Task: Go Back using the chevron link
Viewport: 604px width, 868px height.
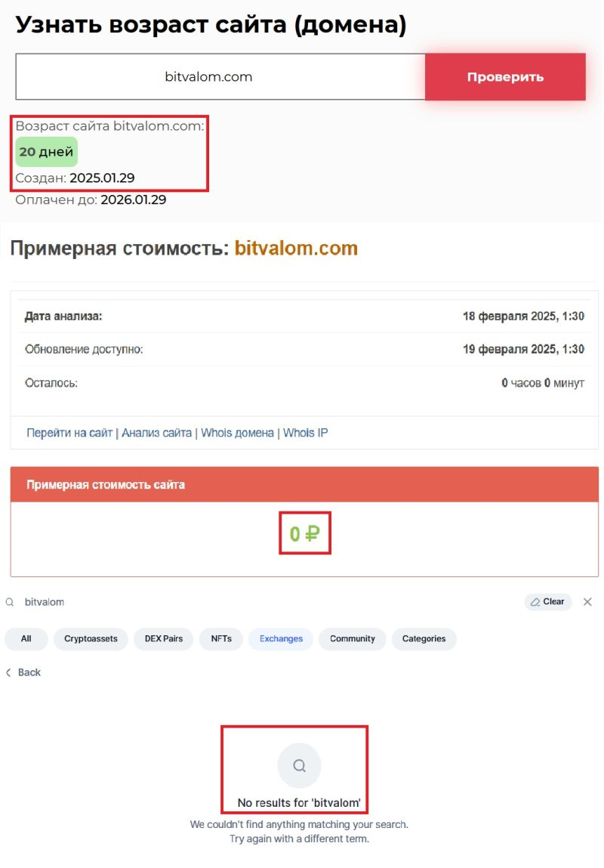Action: [23, 672]
